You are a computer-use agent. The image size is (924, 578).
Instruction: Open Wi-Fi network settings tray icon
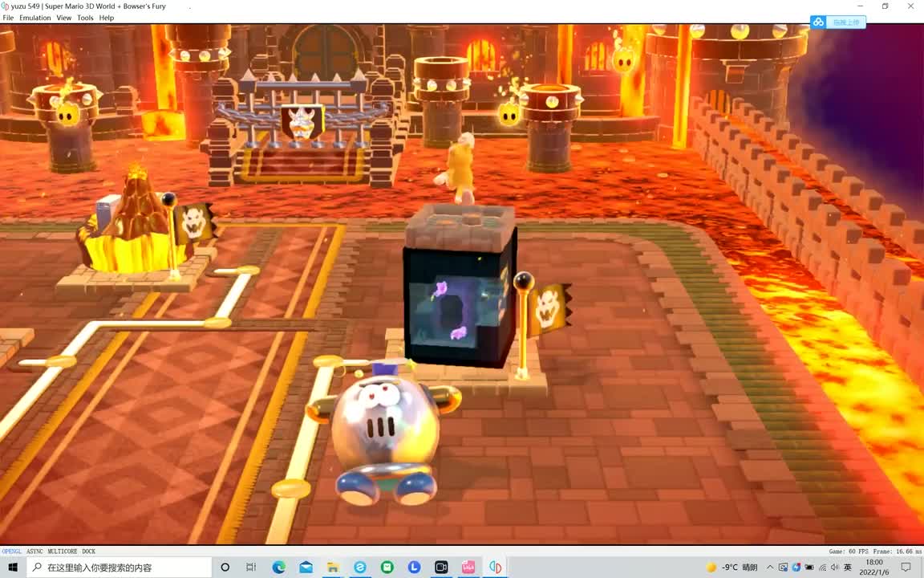tap(822, 568)
